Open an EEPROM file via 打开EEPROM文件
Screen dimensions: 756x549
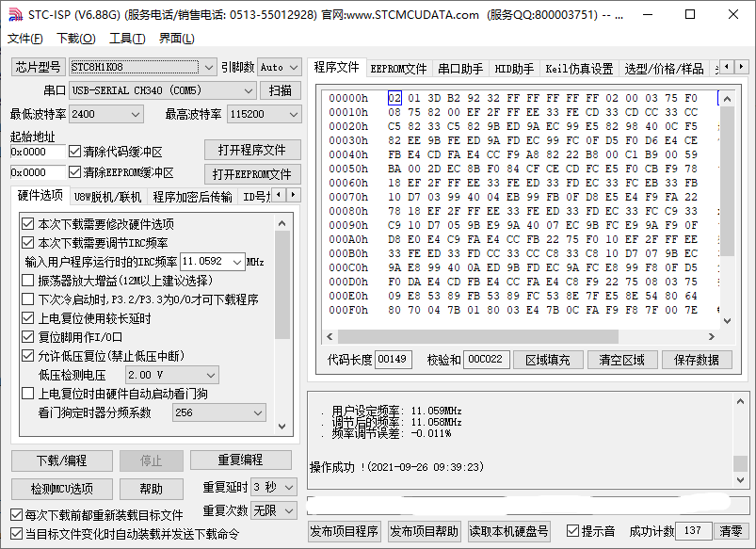(x=251, y=173)
